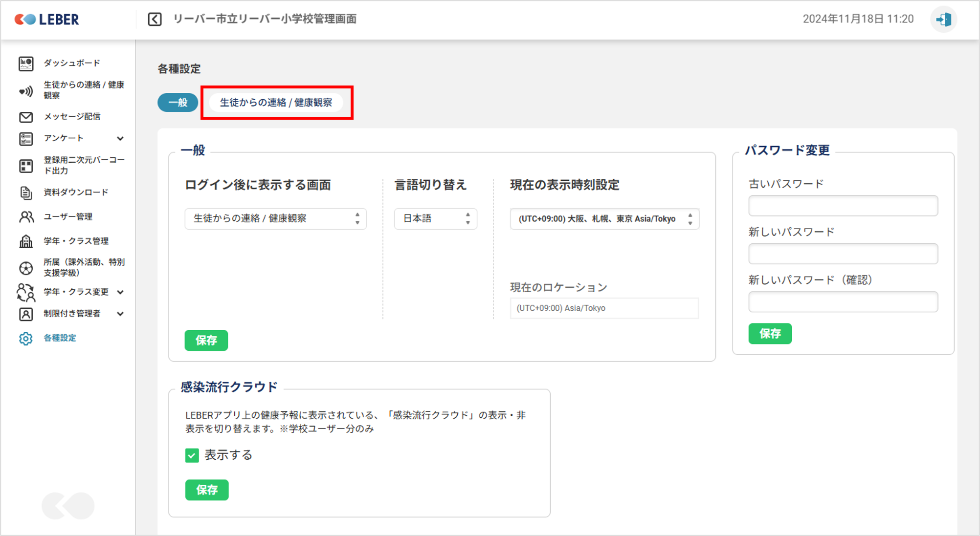Click the 古いパスワード input field

843,206
